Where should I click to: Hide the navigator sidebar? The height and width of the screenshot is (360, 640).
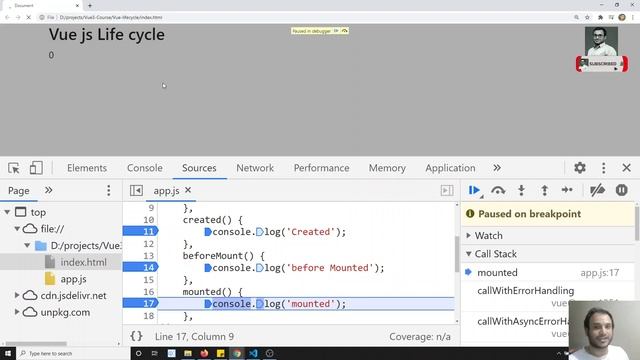(x=136, y=191)
